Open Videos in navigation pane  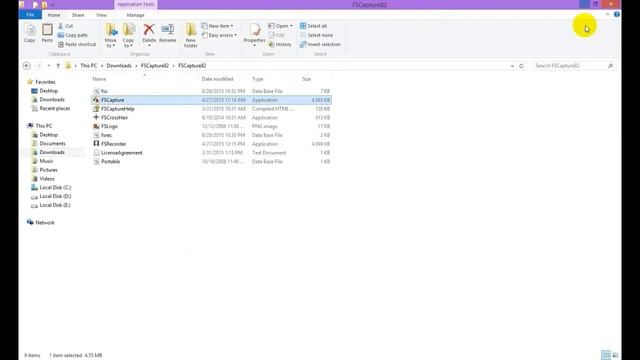[x=47, y=179]
